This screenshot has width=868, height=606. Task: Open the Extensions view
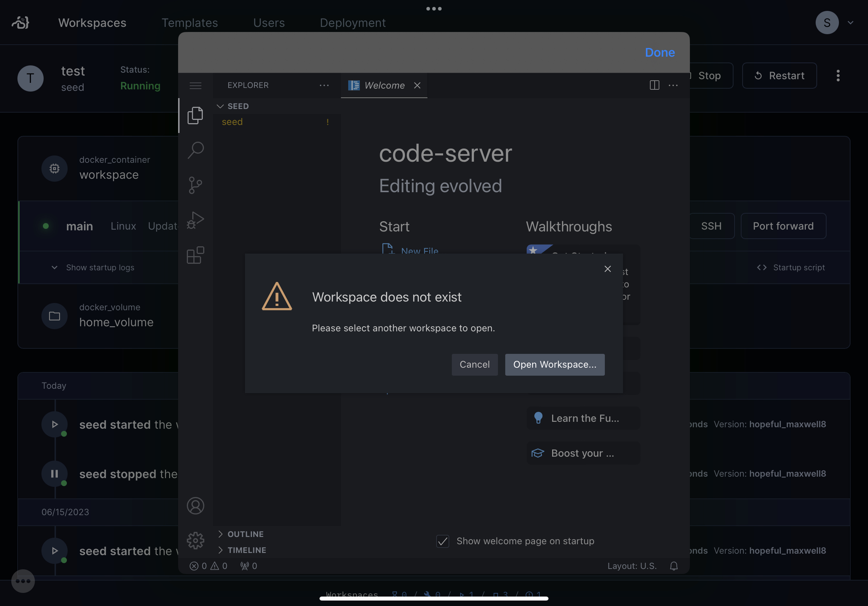pyautogui.click(x=196, y=255)
